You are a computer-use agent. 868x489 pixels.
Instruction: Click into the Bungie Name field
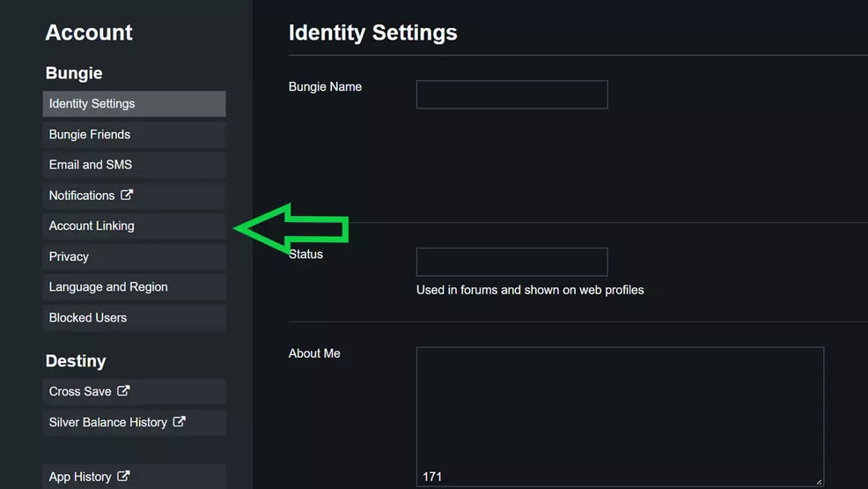tap(511, 94)
